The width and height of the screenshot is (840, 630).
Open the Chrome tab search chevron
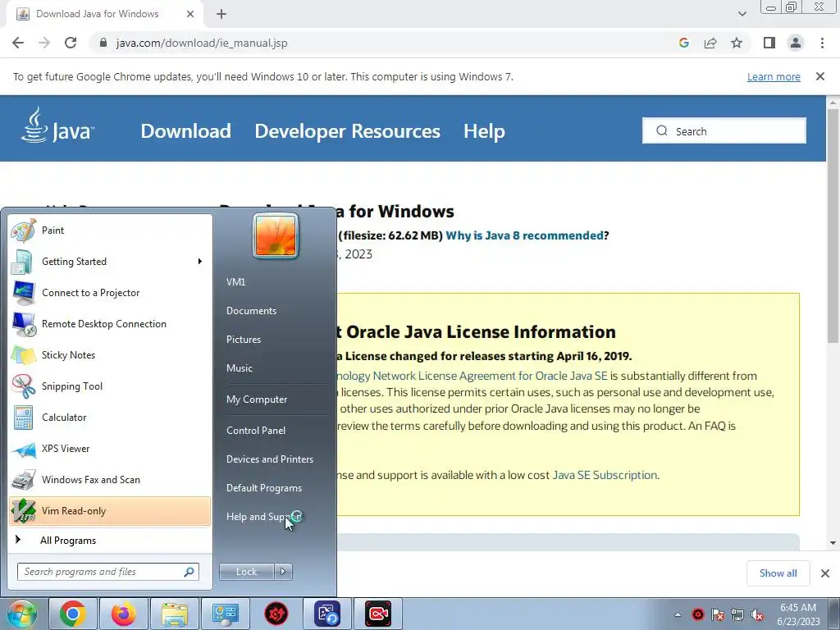pos(742,14)
